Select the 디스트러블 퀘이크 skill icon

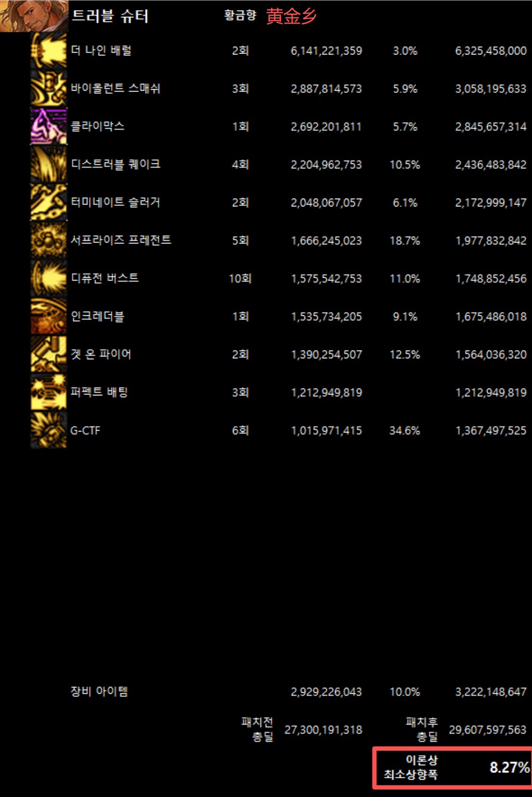49,164
